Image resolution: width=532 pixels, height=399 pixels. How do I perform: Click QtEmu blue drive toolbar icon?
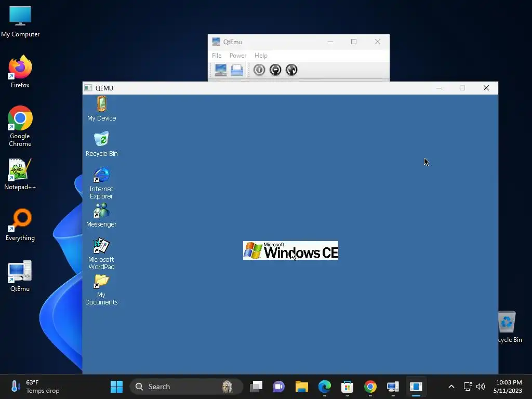click(237, 70)
